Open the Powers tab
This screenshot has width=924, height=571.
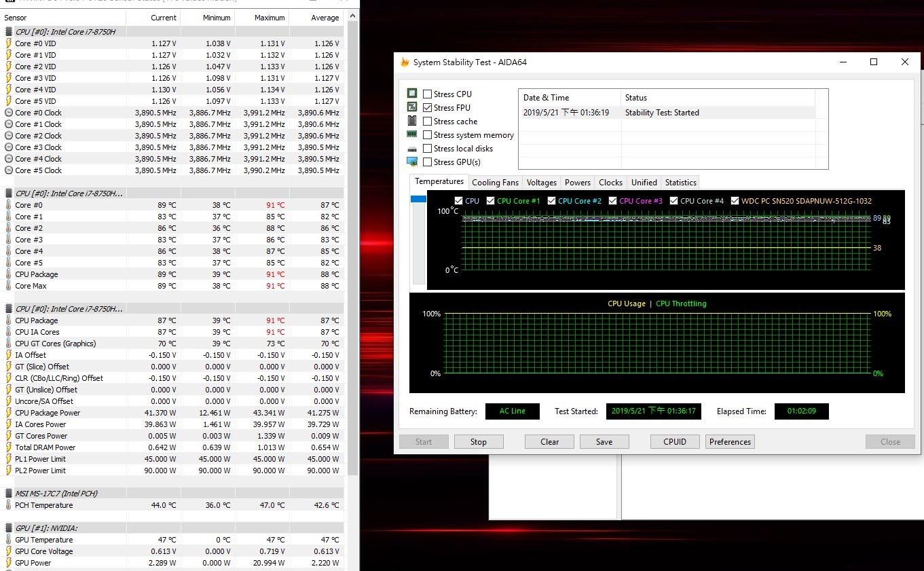point(578,183)
